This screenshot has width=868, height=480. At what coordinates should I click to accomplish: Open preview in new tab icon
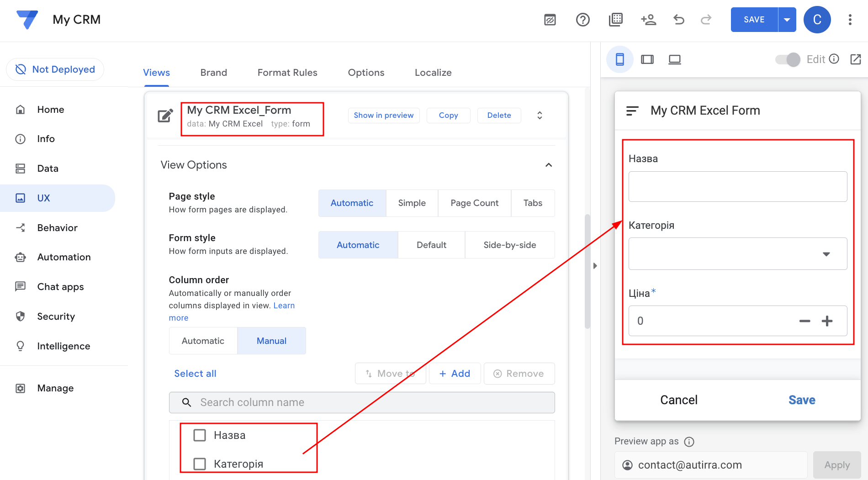856,59
